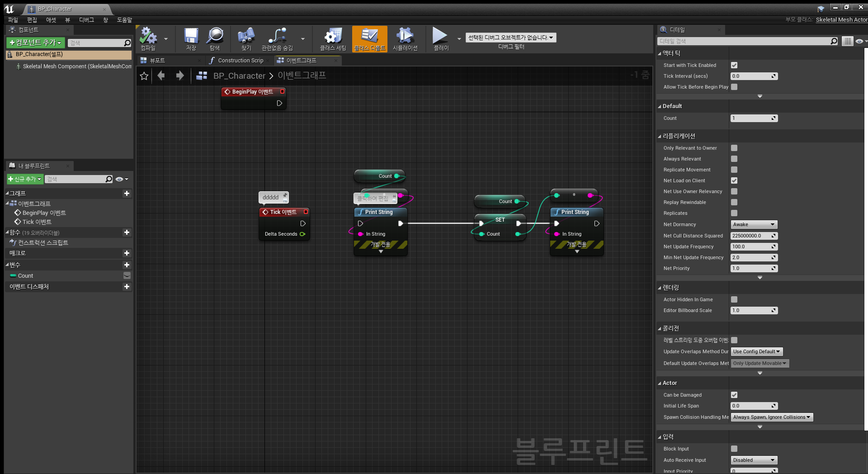Go back with the graph left arrow
The width and height of the screenshot is (868, 474).
161,76
